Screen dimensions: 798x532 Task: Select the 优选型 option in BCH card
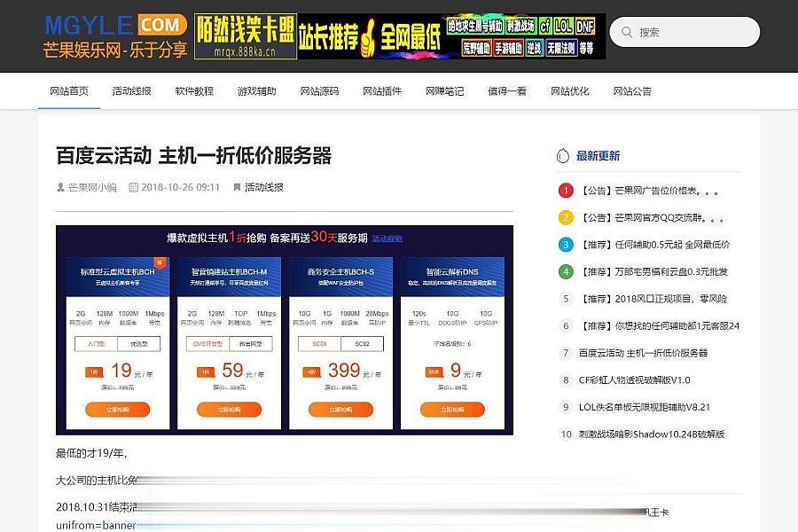click(x=139, y=344)
